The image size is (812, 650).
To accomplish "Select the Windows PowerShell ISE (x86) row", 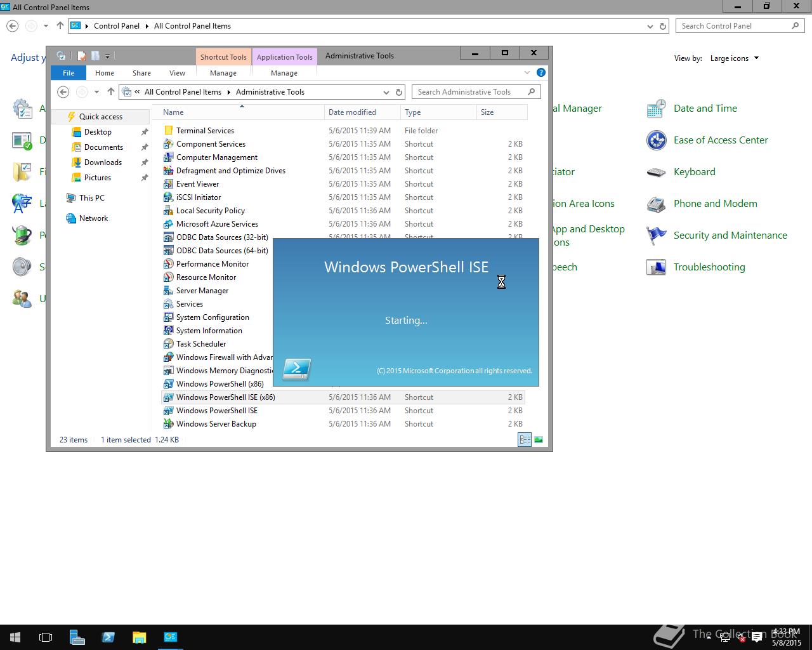I will (x=343, y=397).
